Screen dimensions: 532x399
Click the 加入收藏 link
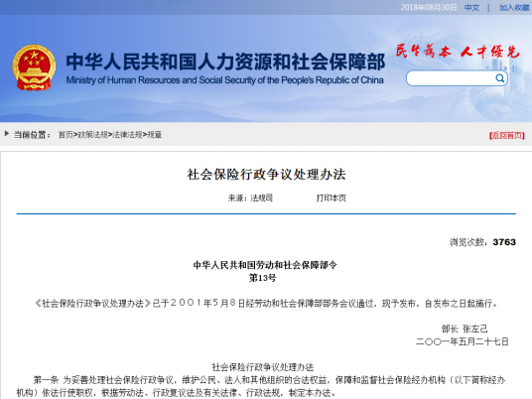click(x=514, y=8)
